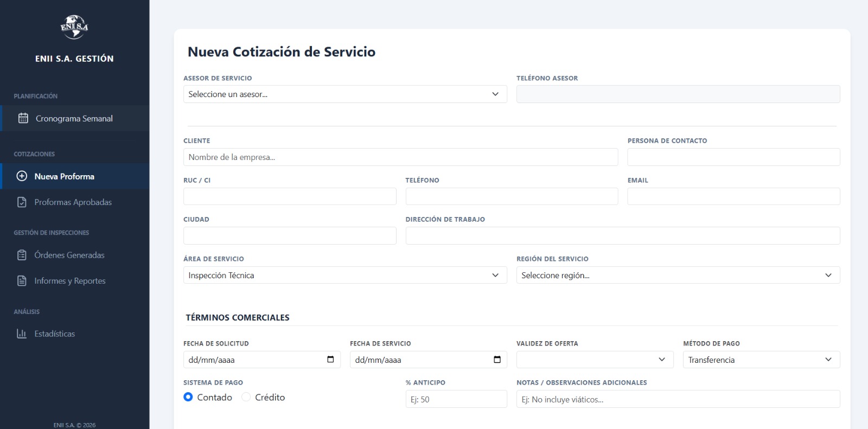The width and height of the screenshot is (868, 429).
Task: Focus the Email input field
Action: click(734, 196)
